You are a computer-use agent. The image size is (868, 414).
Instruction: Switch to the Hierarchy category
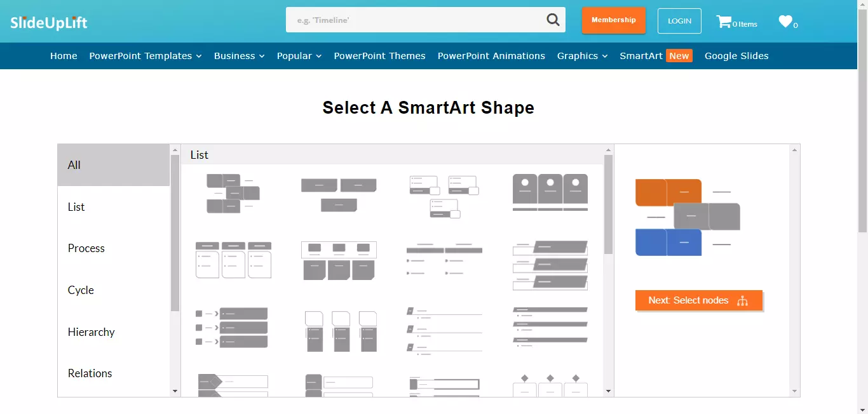92,332
